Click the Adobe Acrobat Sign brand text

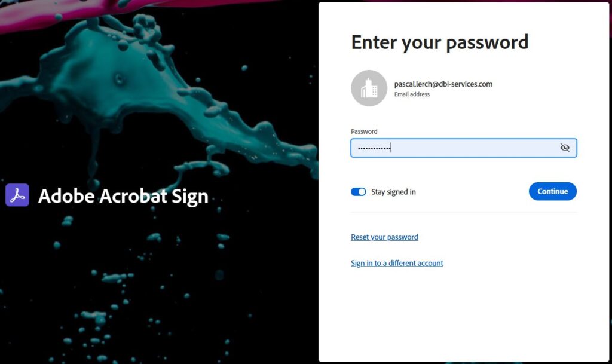123,196
